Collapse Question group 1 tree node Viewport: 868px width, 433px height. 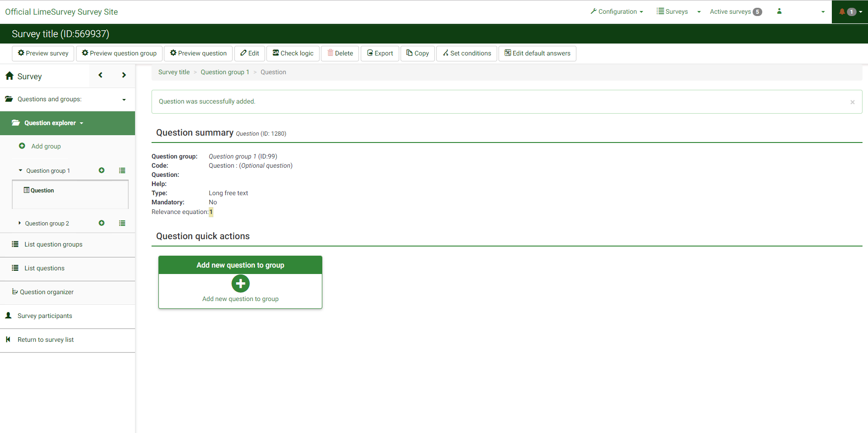pos(20,170)
